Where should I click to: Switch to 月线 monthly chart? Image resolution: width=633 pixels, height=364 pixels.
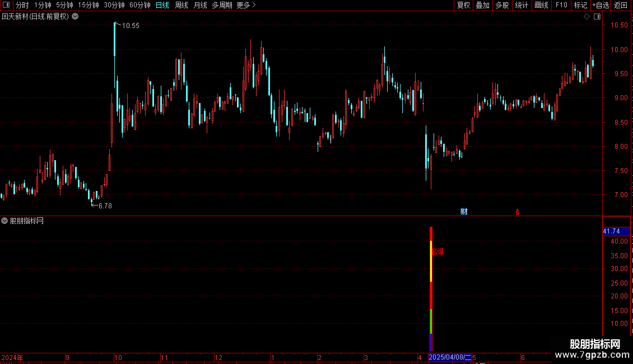point(200,5)
